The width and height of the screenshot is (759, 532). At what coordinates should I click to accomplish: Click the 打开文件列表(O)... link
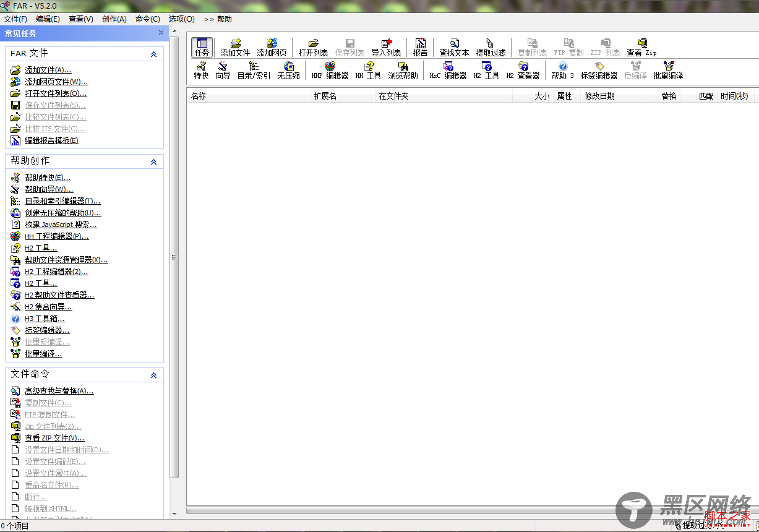pyautogui.click(x=56, y=93)
